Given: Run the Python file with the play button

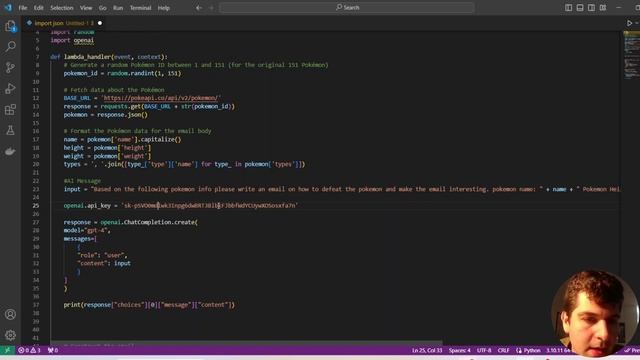Looking at the screenshot, I should [x=629, y=23].
